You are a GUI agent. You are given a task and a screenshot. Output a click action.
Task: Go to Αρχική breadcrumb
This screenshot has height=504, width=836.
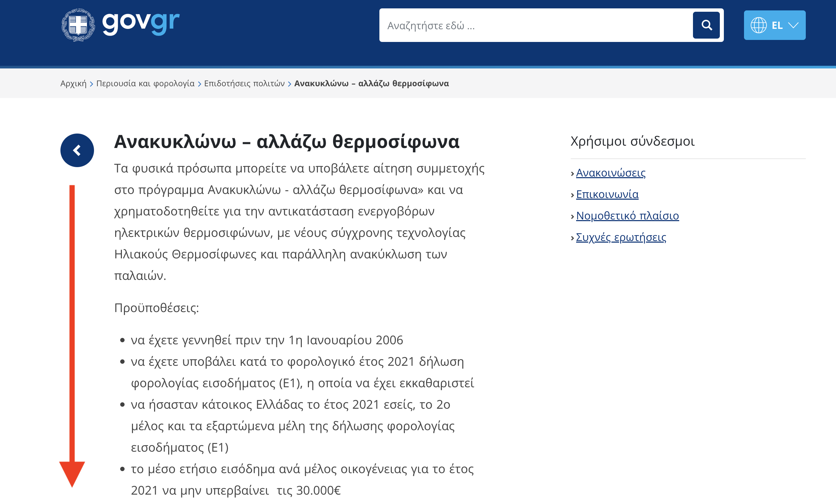[x=73, y=84]
